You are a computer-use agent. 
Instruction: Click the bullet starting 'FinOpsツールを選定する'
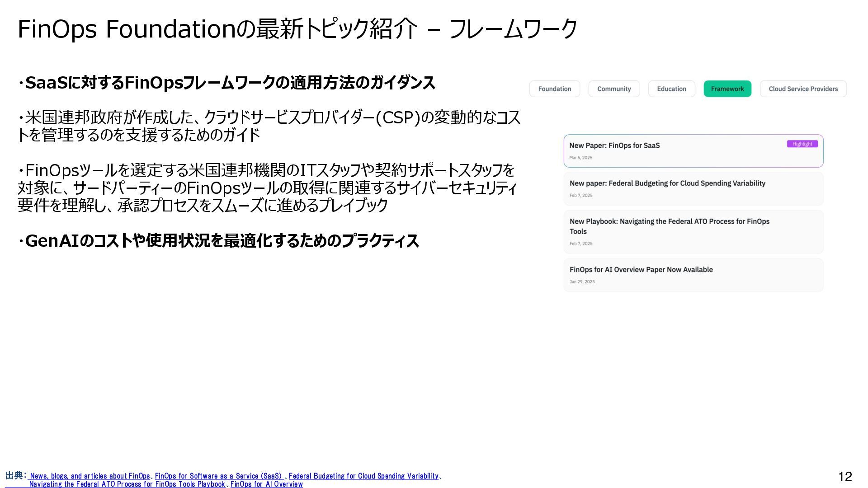(x=267, y=188)
